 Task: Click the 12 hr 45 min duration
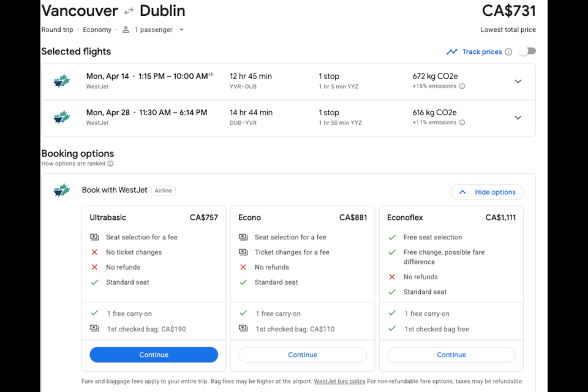pos(251,76)
